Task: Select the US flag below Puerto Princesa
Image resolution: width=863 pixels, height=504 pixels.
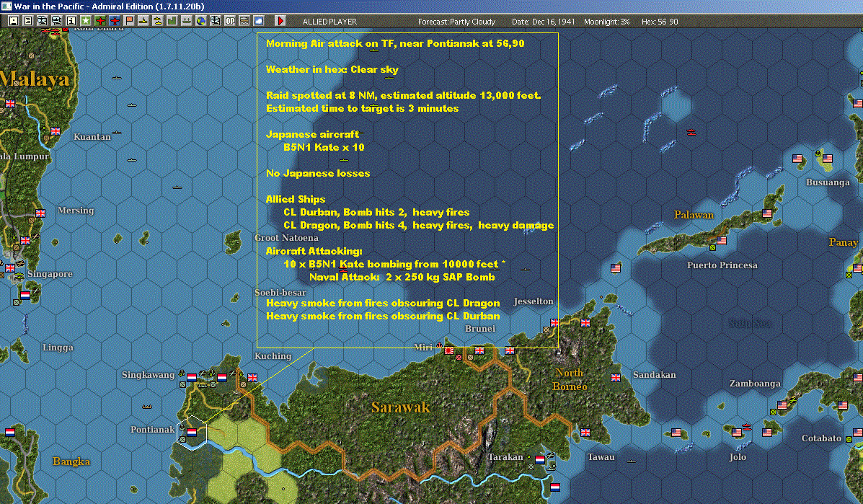Action: (x=722, y=240)
